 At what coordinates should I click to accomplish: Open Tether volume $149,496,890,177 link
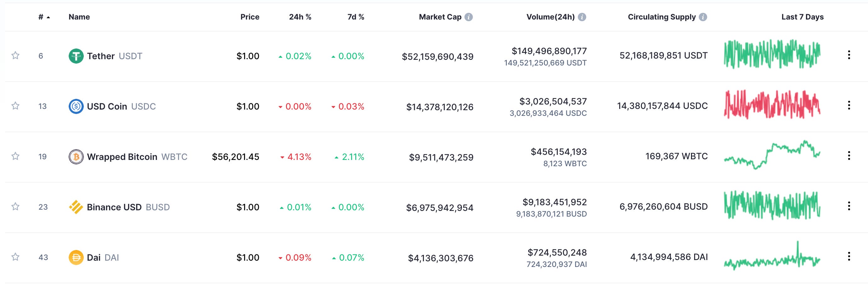click(x=549, y=51)
